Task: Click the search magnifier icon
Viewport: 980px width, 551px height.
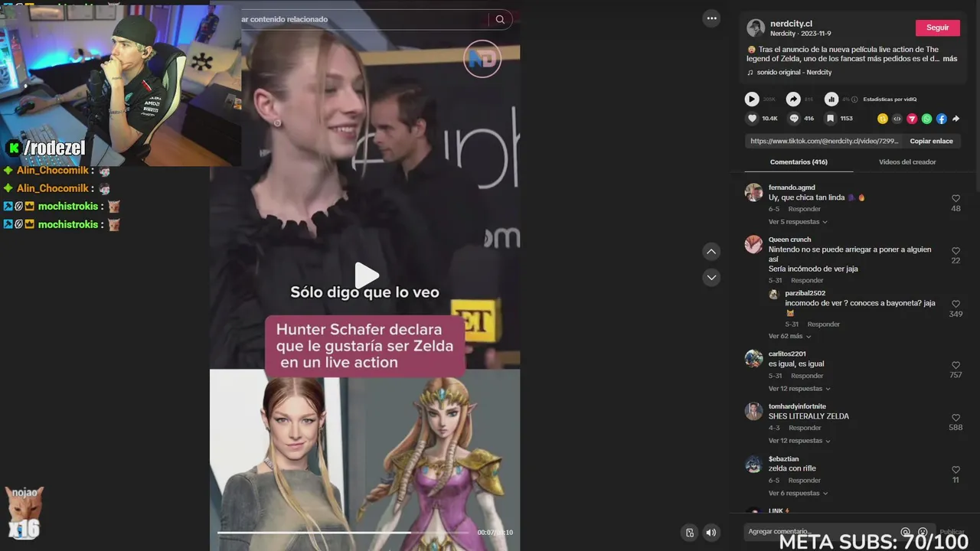Action: pyautogui.click(x=500, y=19)
